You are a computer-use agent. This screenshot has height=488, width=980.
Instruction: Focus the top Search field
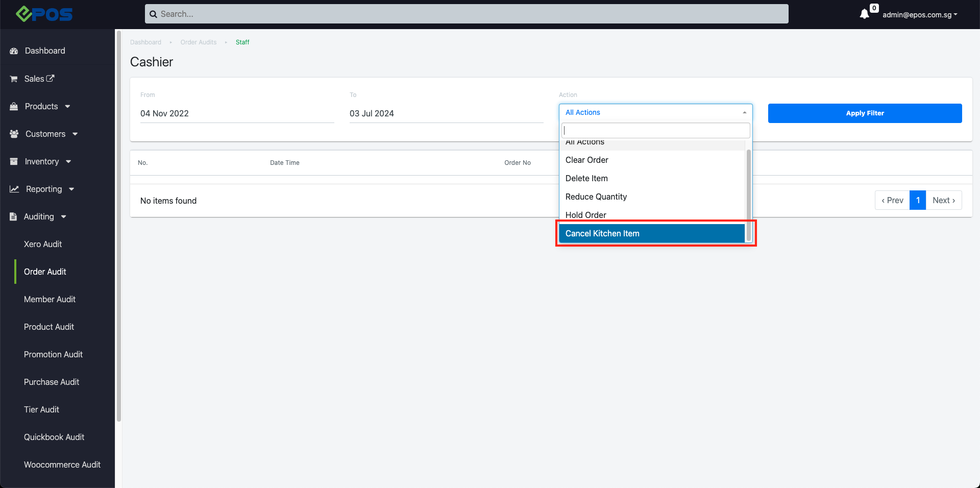click(467, 14)
